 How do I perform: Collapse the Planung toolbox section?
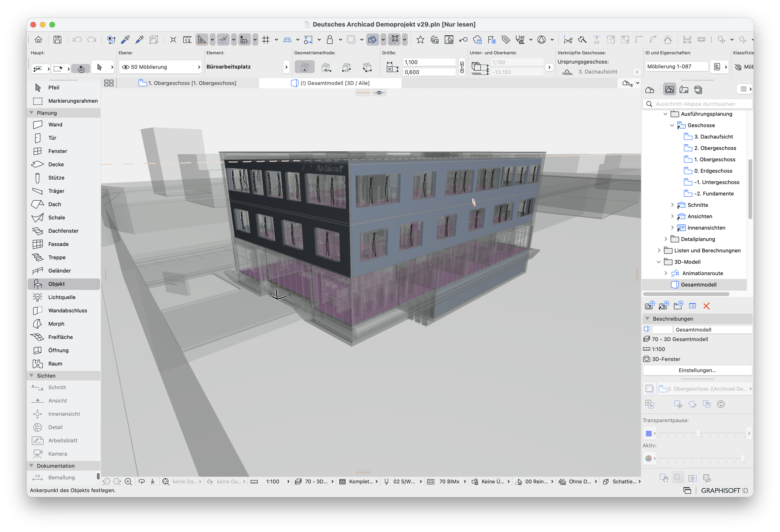pos(32,113)
